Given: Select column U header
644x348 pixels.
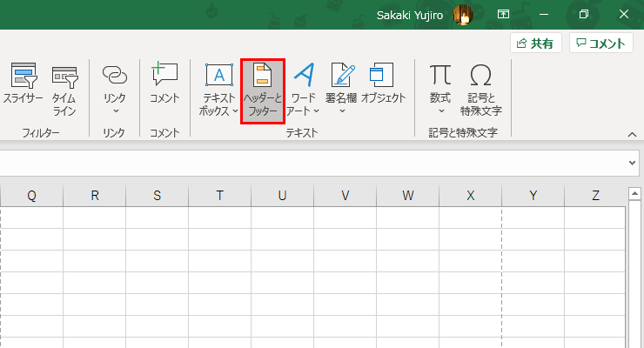Looking at the screenshot, I should click(x=282, y=196).
